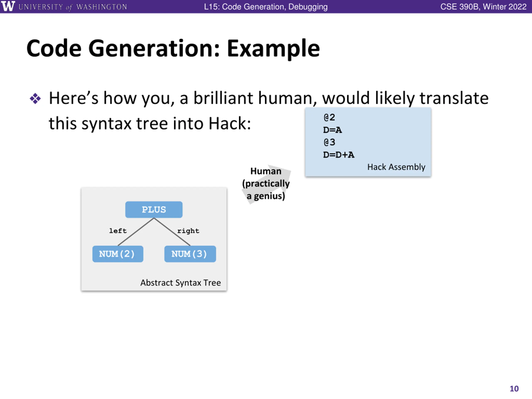Click the slide page number 10
Image resolution: width=532 pixels, height=399 pixels.
(514, 389)
